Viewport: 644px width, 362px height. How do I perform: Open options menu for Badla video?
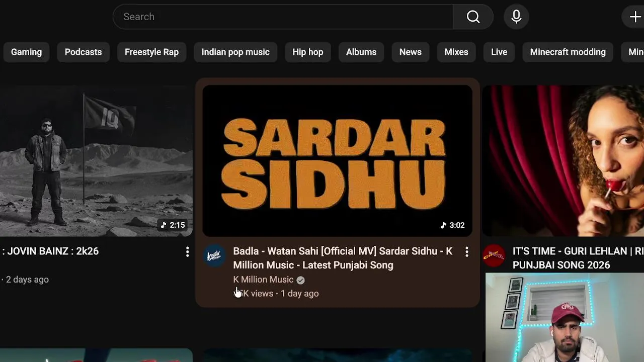[467, 251]
